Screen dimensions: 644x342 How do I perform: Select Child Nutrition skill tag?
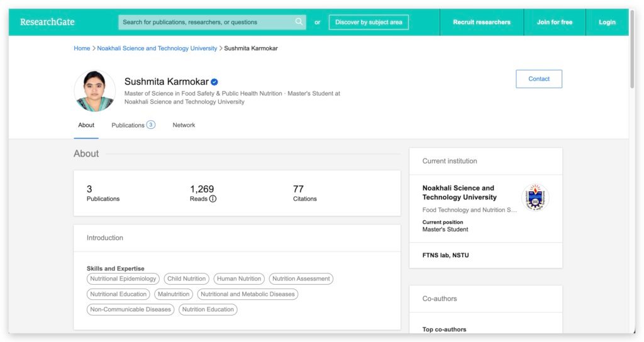pyautogui.click(x=186, y=279)
